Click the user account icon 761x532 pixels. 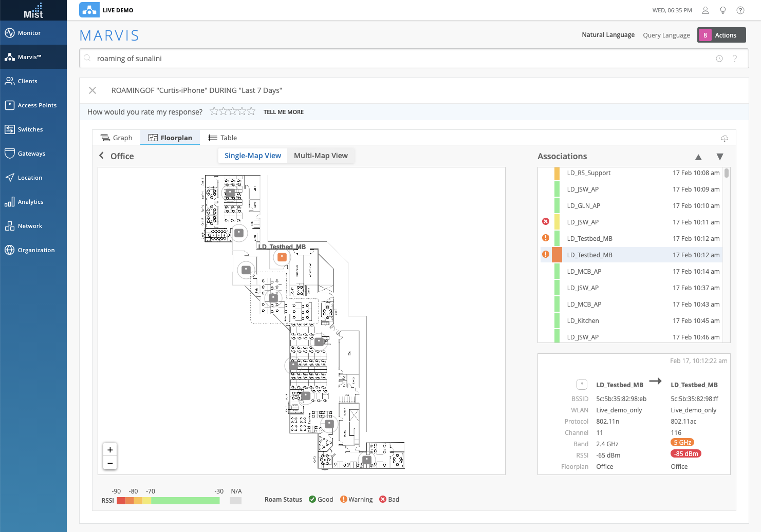[706, 10]
